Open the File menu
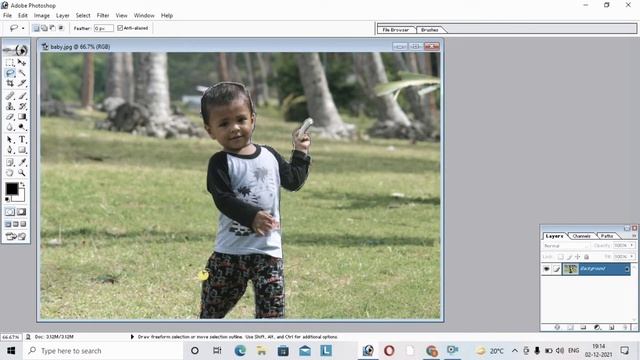The height and width of the screenshot is (360, 640). pyautogui.click(x=7, y=16)
